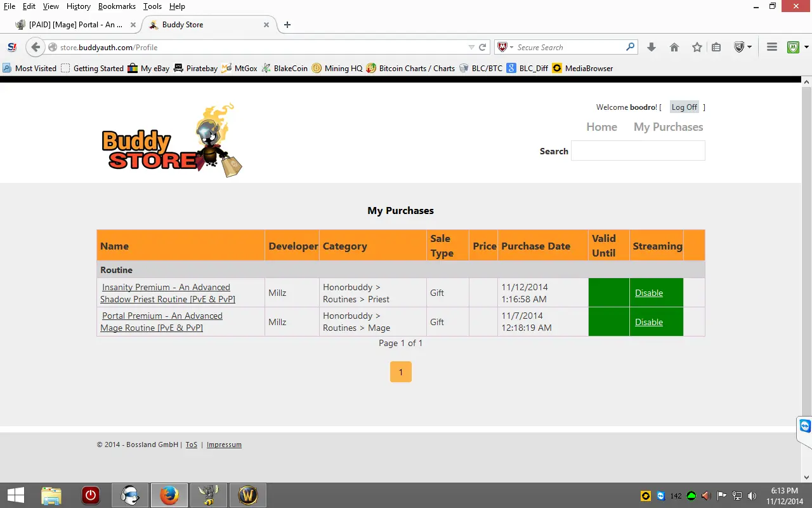Image resolution: width=812 pixels, height=508 pixels.
Task: Open the Mining HQ bookmark
Action: [x=337, y=69]
